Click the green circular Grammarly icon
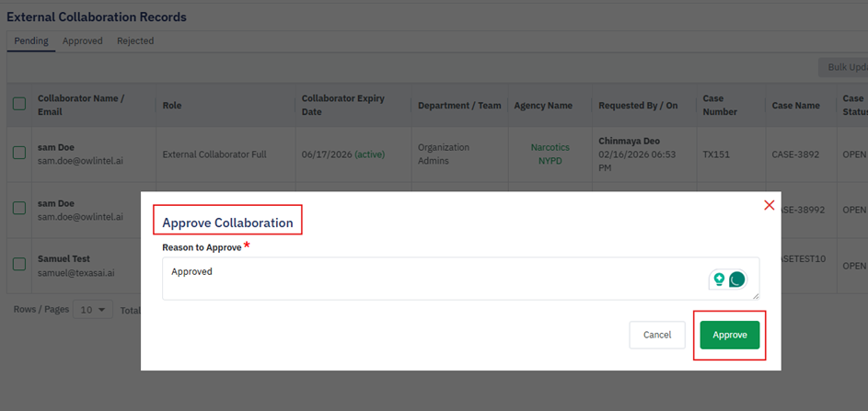The image size is (868, 411). tap(736, 280)
